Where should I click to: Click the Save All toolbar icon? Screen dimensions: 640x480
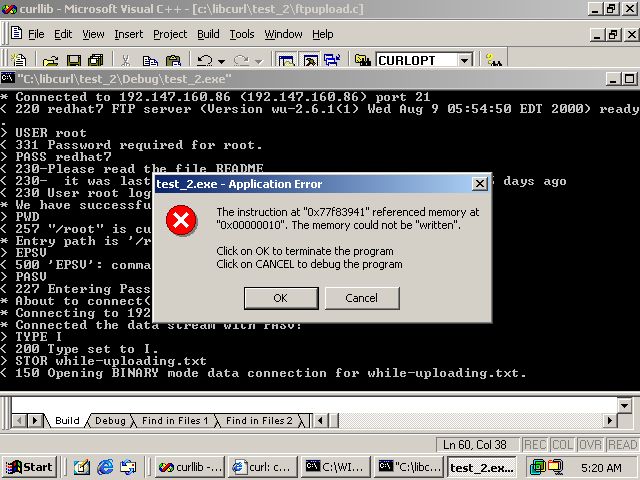point(96,60)
